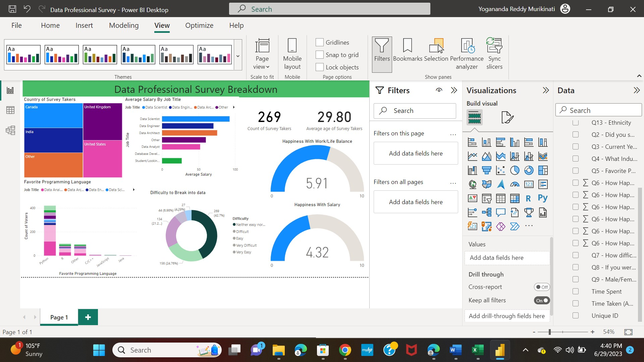Click the zoom slider handle
Image resolution: width=644 pixels, height=362 pixels.
click(x=549, y=332)
